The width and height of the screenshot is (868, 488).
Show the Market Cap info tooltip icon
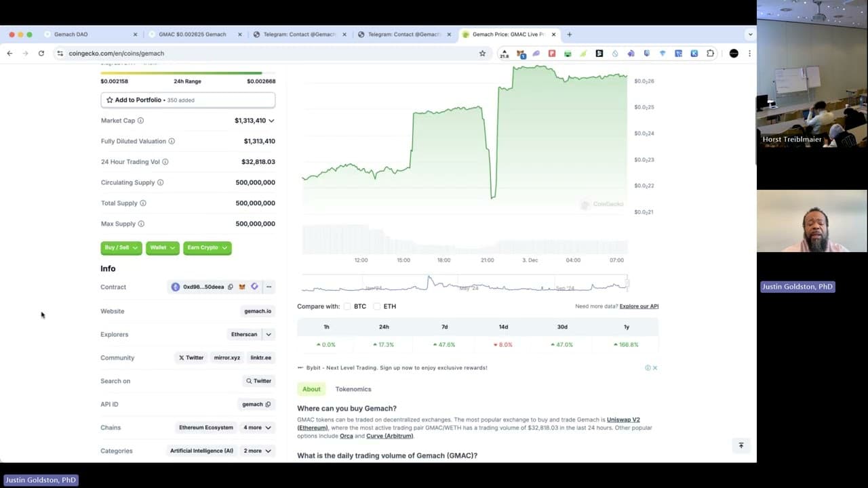tap(140, 121)
